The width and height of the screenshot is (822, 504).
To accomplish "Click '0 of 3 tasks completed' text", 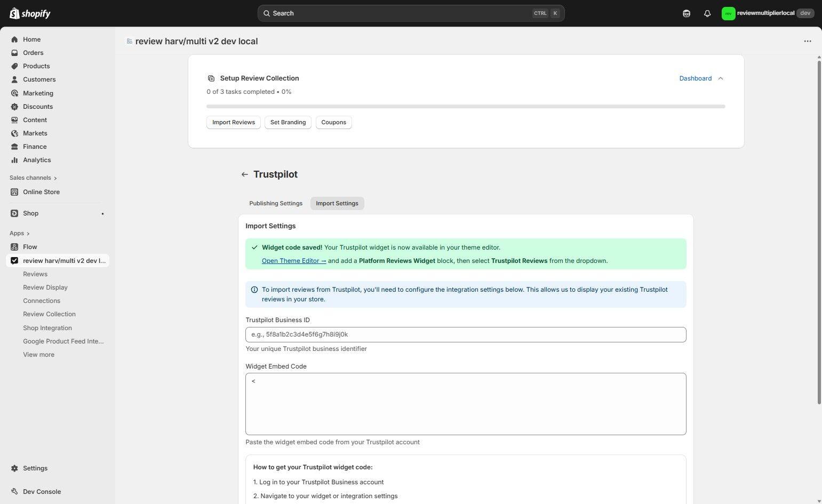I will 241,92.
